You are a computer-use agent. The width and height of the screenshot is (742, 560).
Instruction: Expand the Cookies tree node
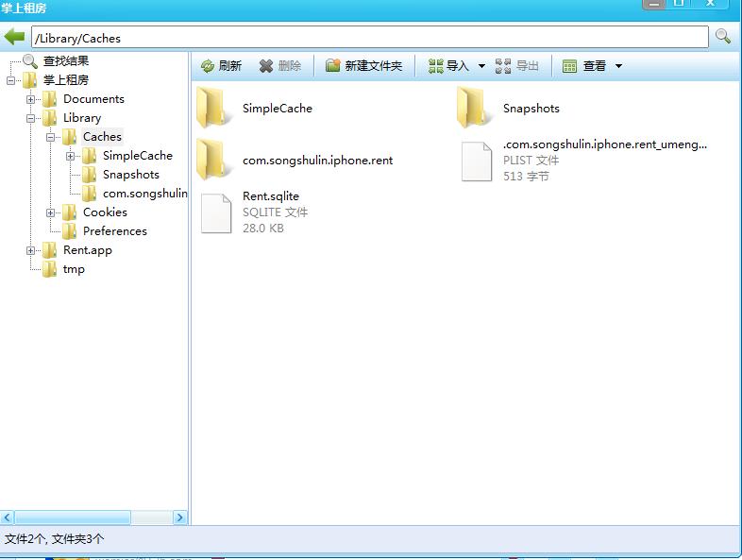(x=51, y=212)
